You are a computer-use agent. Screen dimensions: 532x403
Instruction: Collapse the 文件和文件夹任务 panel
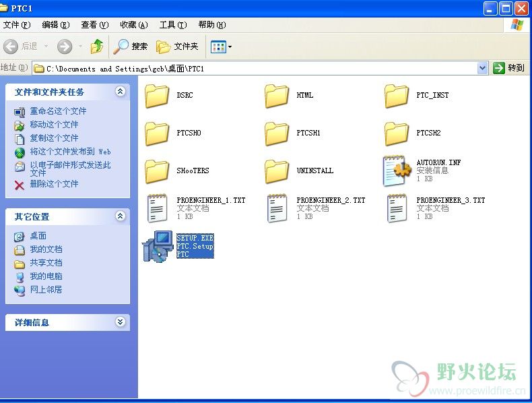tap(120, 92)
